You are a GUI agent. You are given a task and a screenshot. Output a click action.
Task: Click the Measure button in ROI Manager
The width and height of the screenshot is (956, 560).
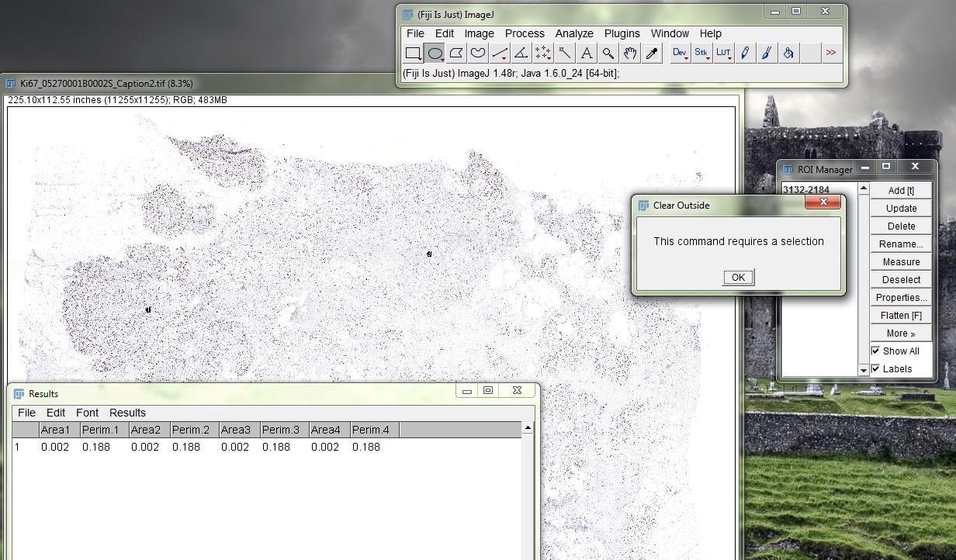coord(900,262)
